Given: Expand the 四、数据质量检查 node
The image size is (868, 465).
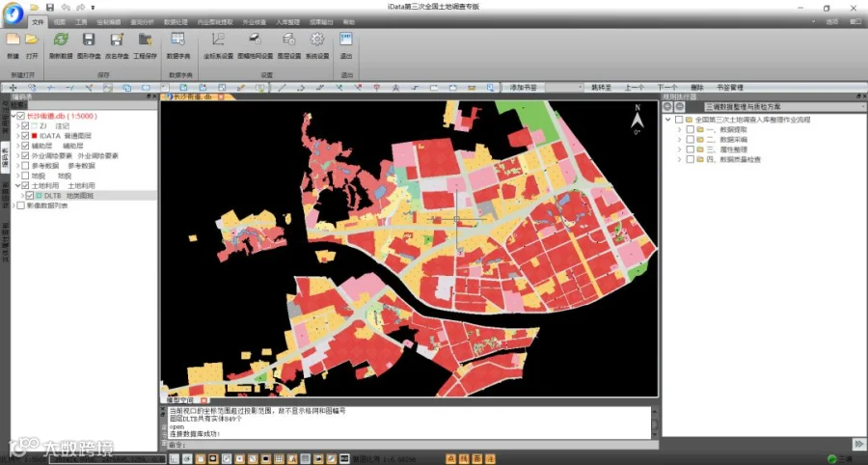Looking at the screenshot, I should (x=679, y=159).
